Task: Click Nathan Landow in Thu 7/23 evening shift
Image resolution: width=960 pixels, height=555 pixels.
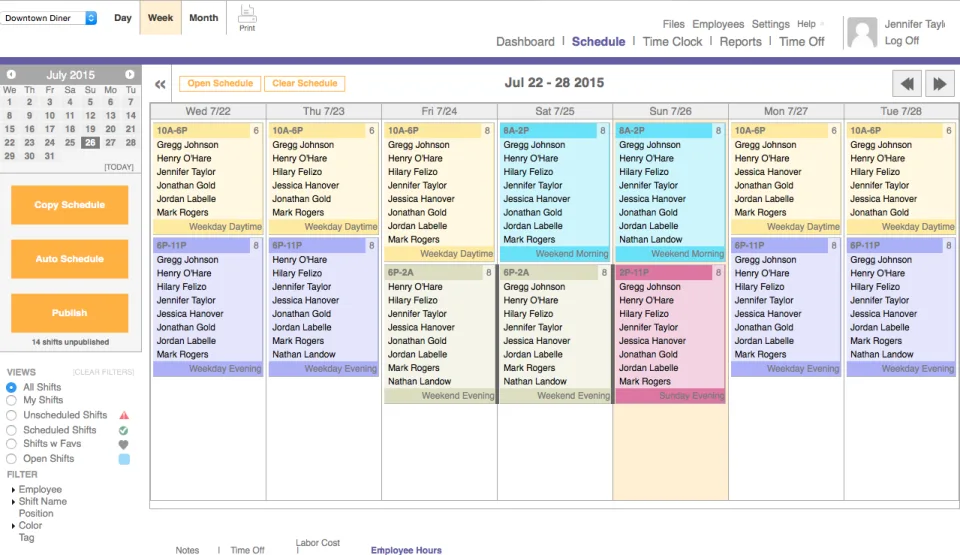Action: point(304,354)
